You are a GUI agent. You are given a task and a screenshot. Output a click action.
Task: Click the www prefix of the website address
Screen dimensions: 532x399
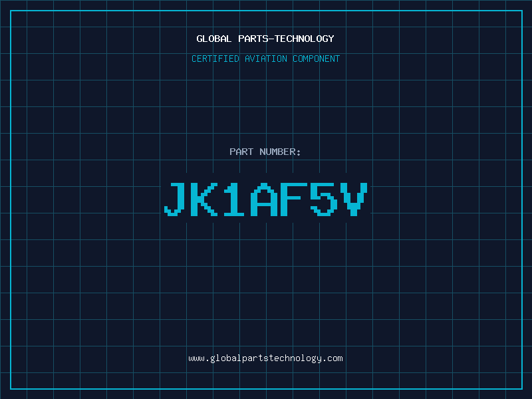tap(196, 359)
